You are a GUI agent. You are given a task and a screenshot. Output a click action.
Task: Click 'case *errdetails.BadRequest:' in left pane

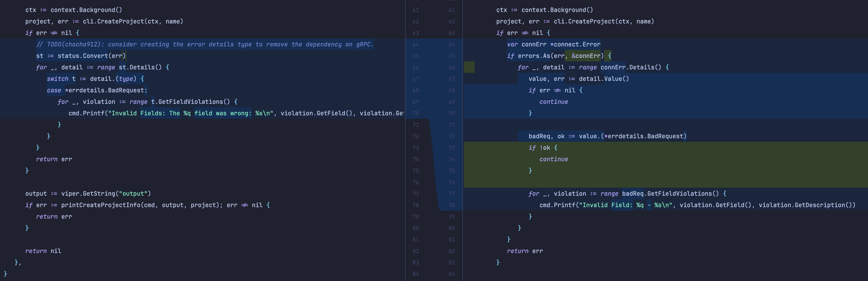tap(97, 90)
